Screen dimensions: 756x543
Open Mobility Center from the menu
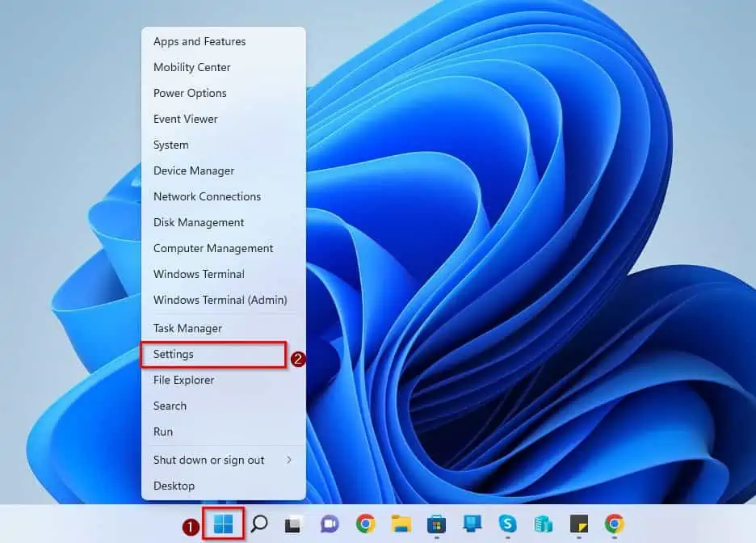pyautogui.click(x=192, y=68)
